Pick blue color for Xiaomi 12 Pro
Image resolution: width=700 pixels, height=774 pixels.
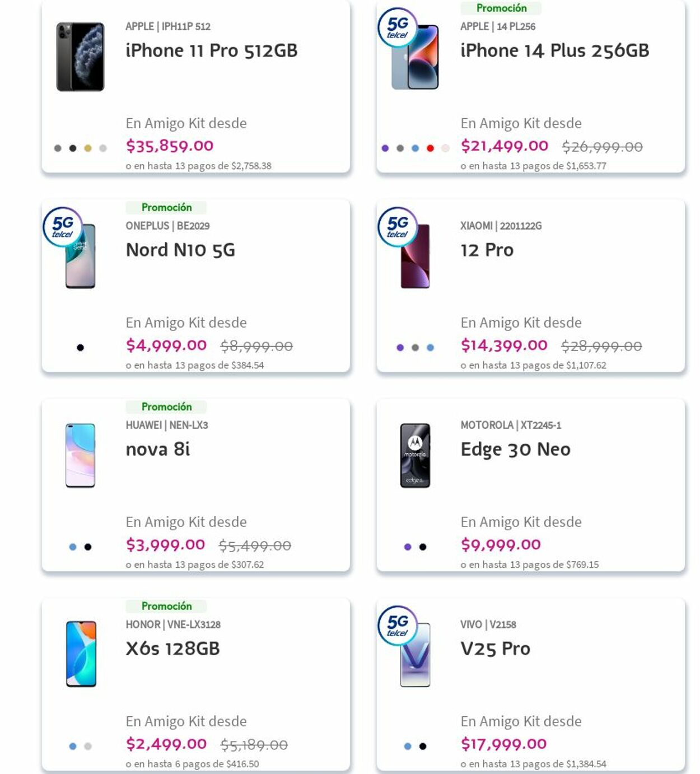tap(430, 348)
